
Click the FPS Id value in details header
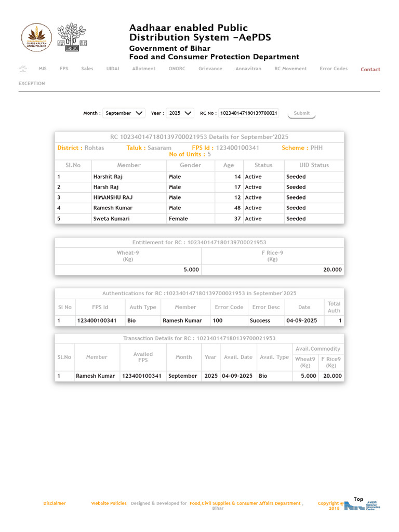237,148
